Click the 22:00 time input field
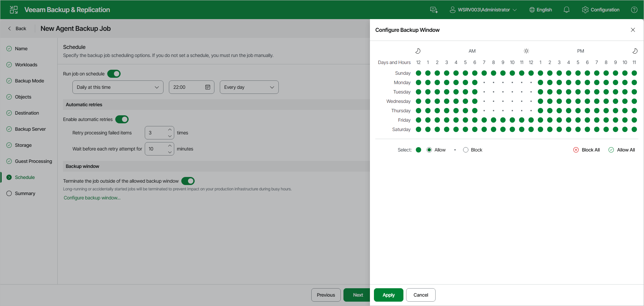This screenshot has height=306, width=644. [x=192, y=87]
